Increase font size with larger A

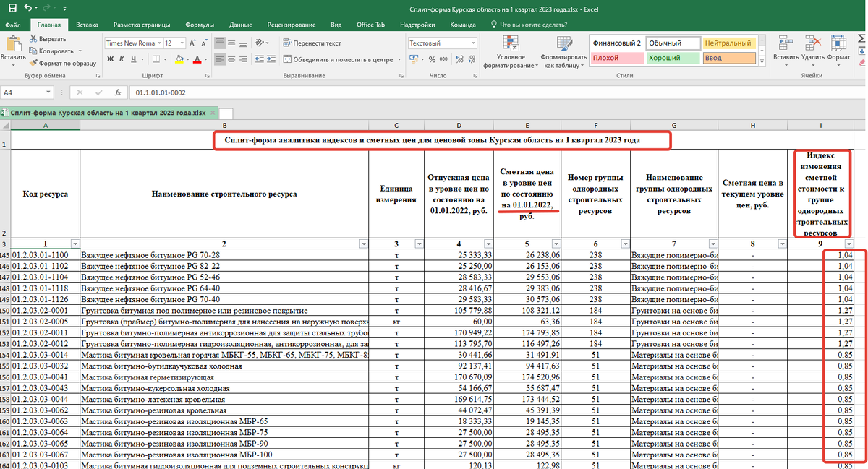point(192,43)
